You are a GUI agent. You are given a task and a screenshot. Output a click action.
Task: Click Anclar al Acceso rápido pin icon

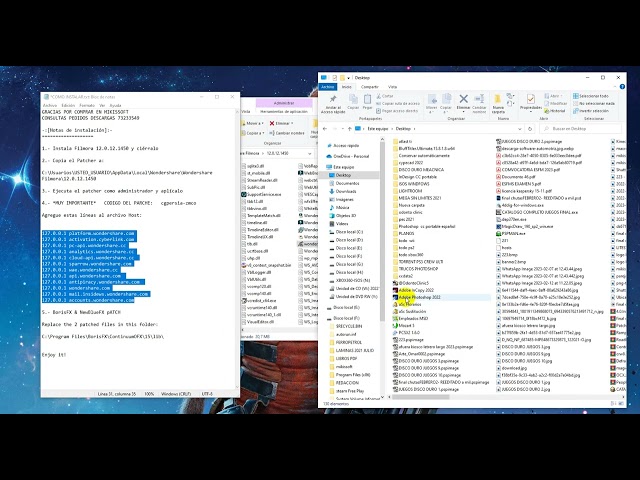333,104
